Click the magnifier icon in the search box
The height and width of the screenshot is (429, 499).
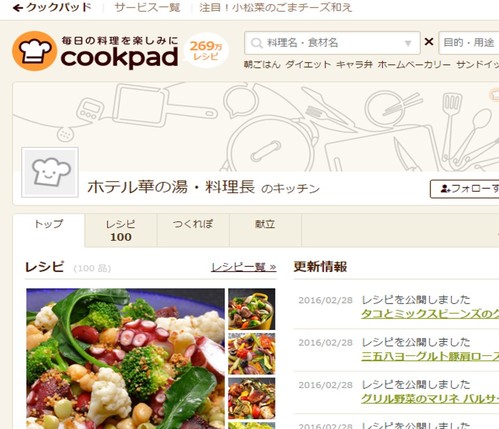[257, 43]
